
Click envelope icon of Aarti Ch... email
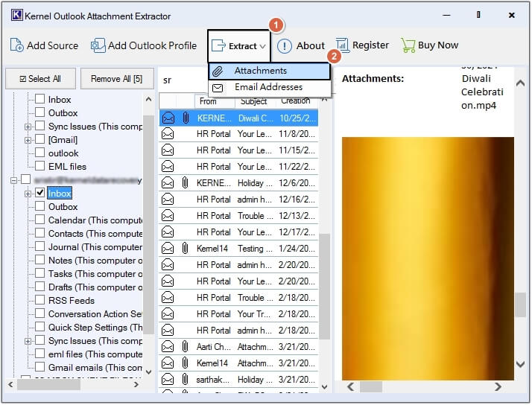click(x=168, y=347)
